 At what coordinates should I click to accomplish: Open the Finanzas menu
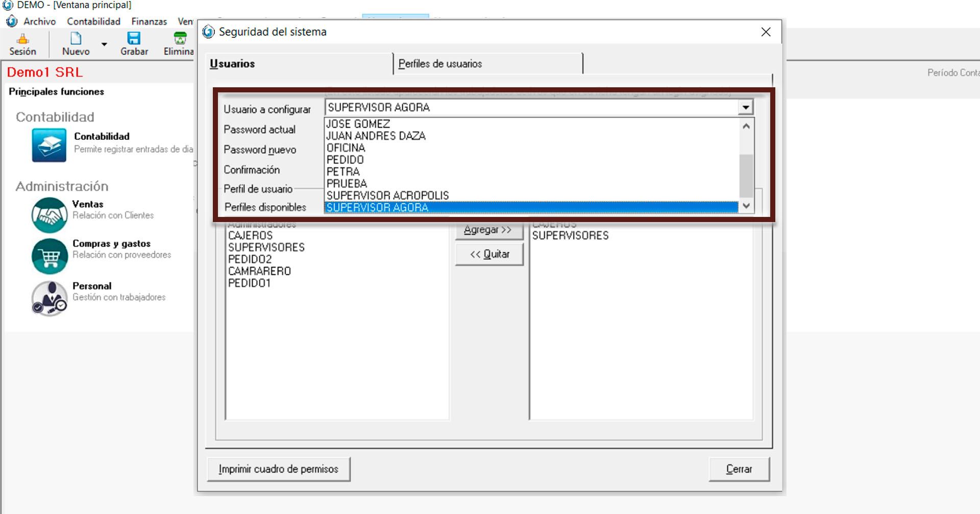149,21
